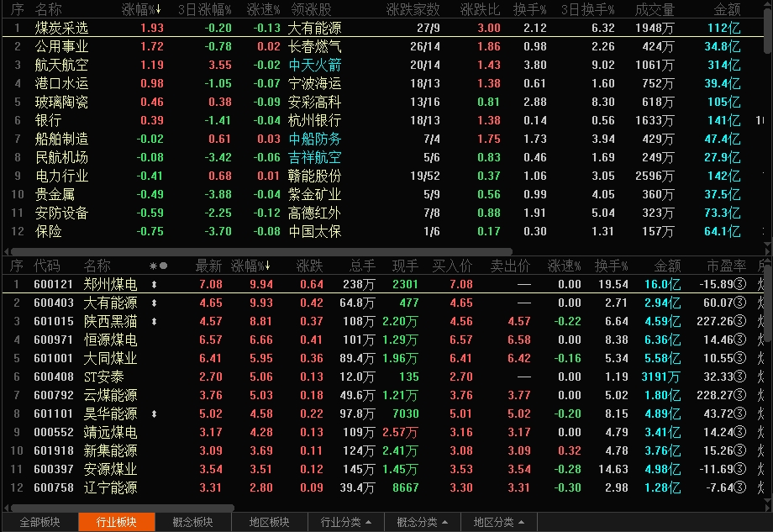Click the circled 3 icon after 陕西黑猫's 市盈率
Image resolution: width=773 pixels, height=532 pixels.
[x=739, y=322]
